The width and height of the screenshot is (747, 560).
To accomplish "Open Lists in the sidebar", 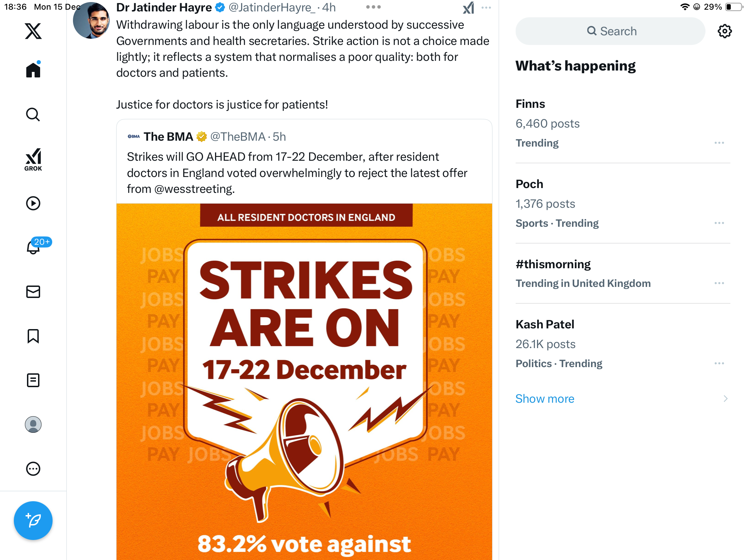I will coord(33,380).
